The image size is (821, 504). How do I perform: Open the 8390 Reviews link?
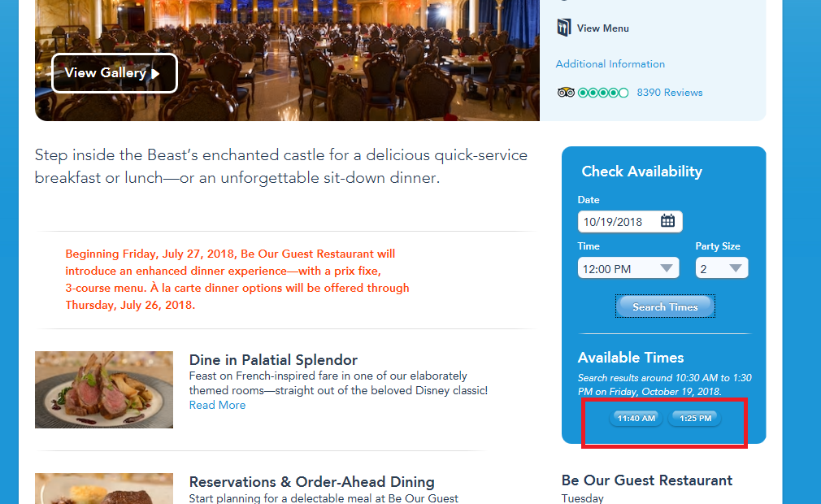pyautogui.click(x=669, y=93)
